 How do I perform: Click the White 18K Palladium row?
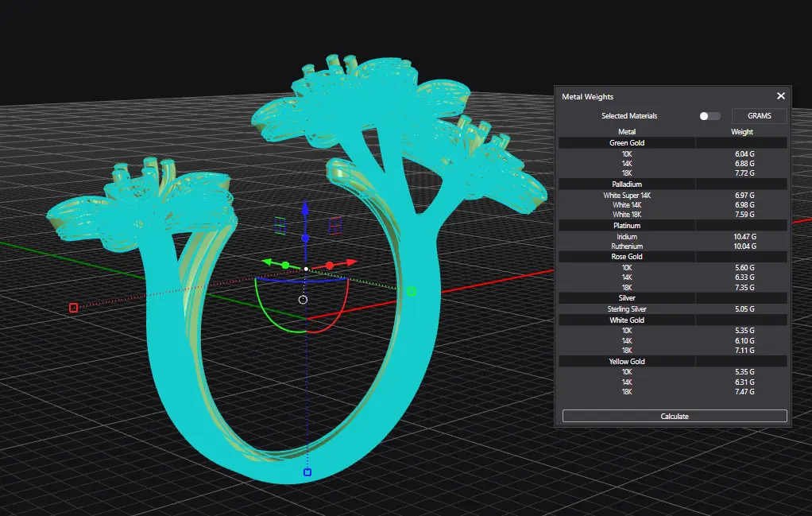[x=673, y=215]
